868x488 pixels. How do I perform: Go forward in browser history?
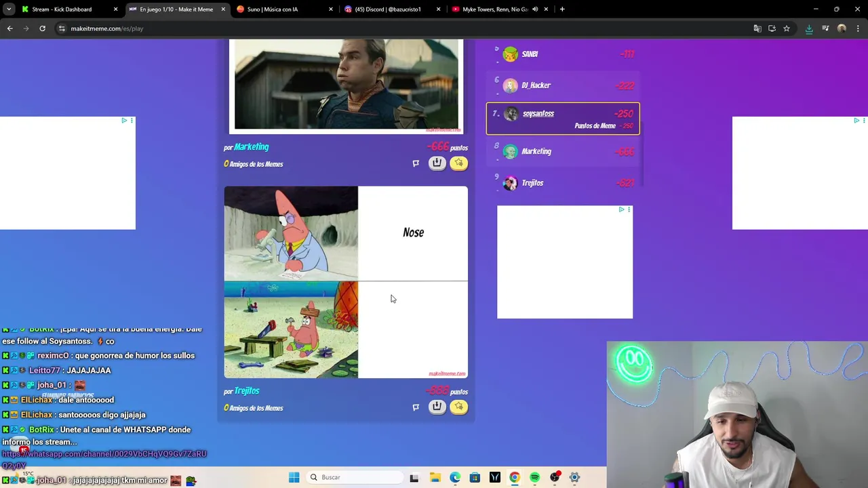pyautogui.click(x=26, y=28)
